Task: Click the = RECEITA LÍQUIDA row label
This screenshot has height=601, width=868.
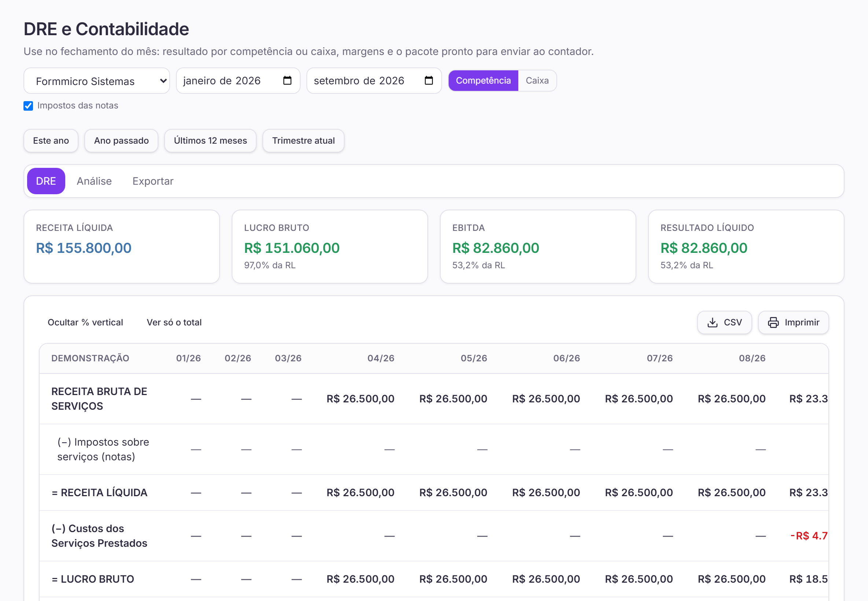Action: [99, 493]
